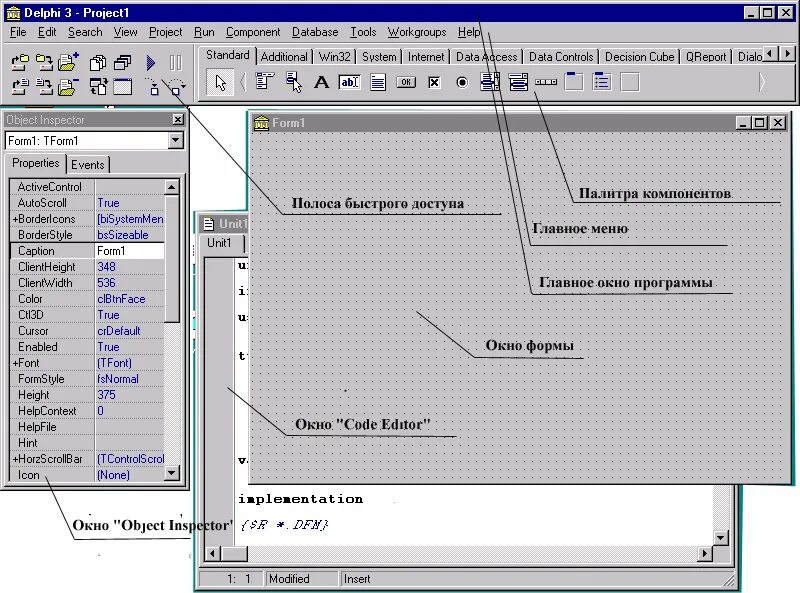Click the ClientHeight value 348
Viewport: 800px width, 593px height.
click(129, 267)
